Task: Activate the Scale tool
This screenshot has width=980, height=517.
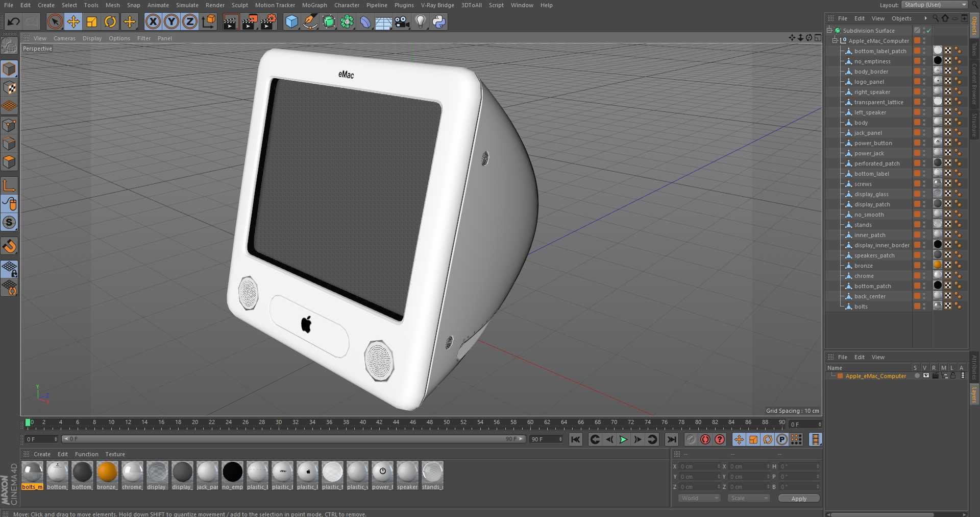Action: click(x=92, y=21)
